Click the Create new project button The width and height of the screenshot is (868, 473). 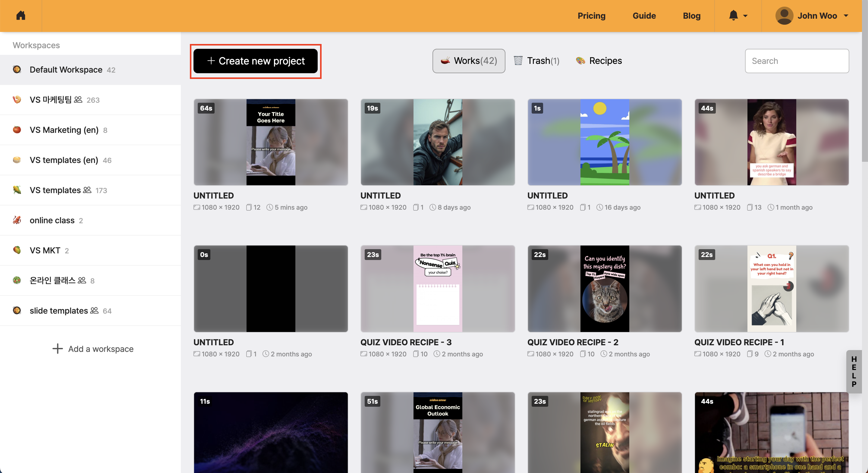[x=255, y=61]
